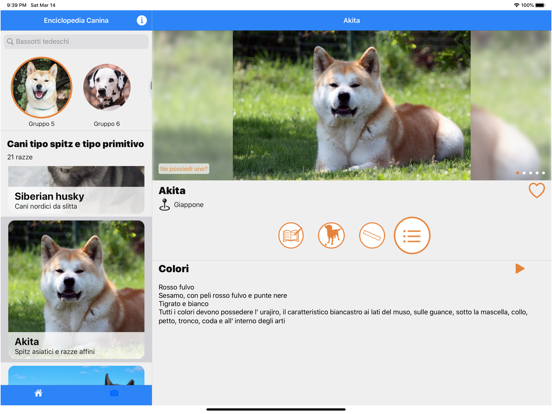This screenshot has width=552, height=414.
Task: Add Akita to favorites with heart icon
Action: pyautogui.click(x=537, y=190)
